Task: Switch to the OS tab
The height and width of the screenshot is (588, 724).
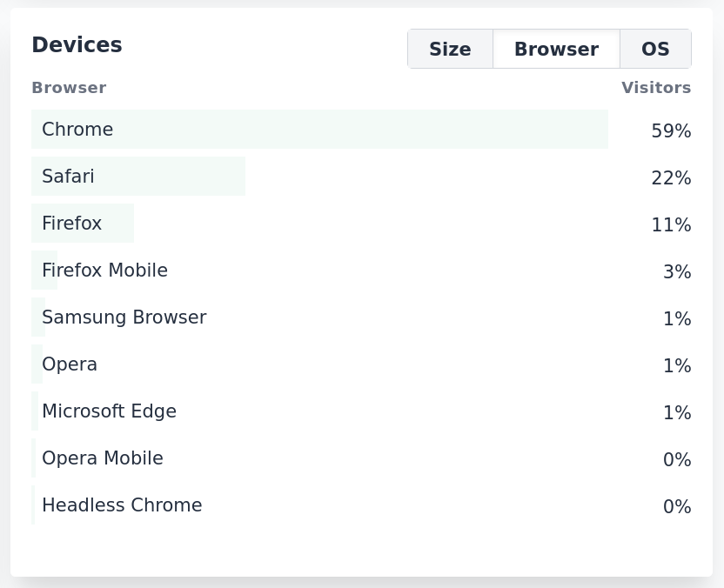Action: click(655, 49)
